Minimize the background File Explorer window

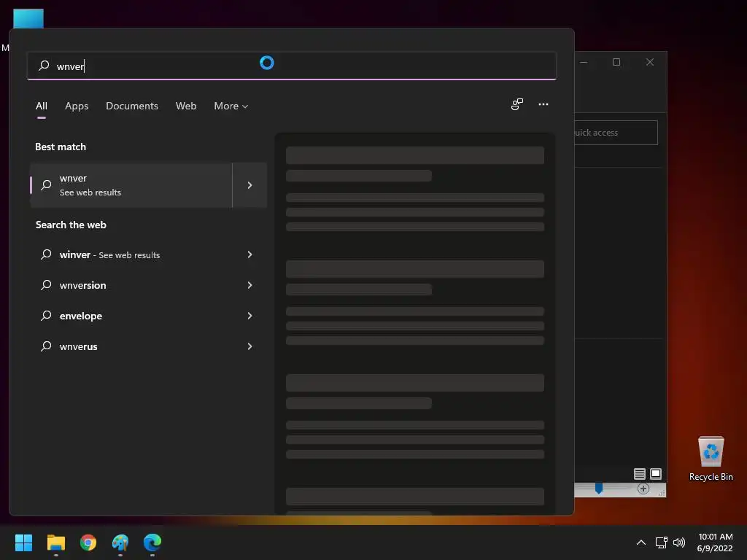584,62
